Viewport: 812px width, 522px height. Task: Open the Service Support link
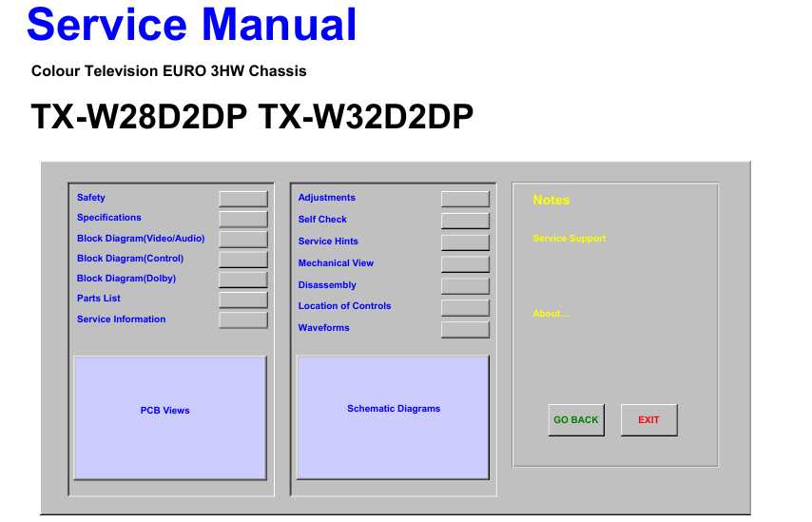(570, 239)
